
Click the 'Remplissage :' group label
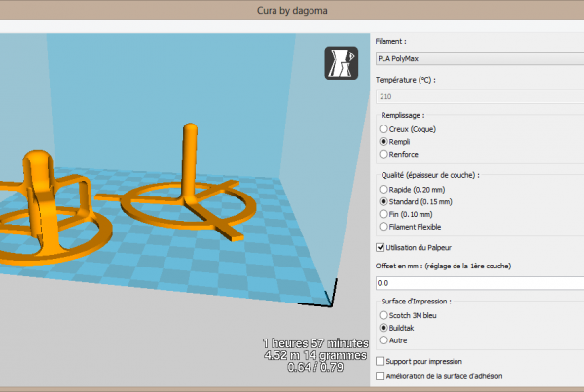[x=403, y=115]
